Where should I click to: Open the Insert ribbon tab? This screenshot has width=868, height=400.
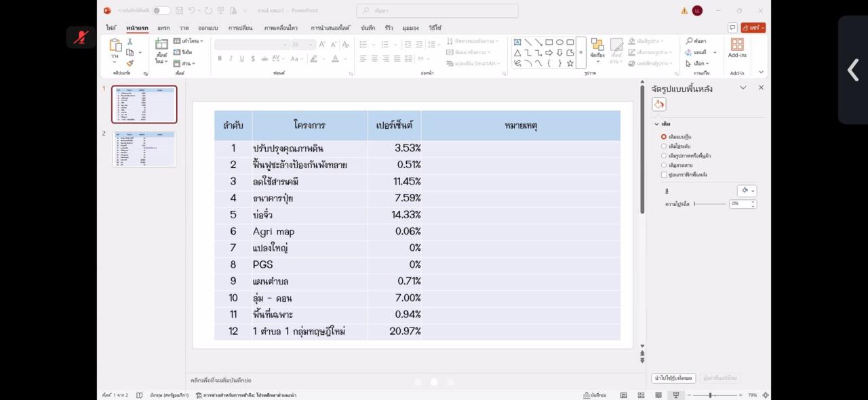(163, 28)
